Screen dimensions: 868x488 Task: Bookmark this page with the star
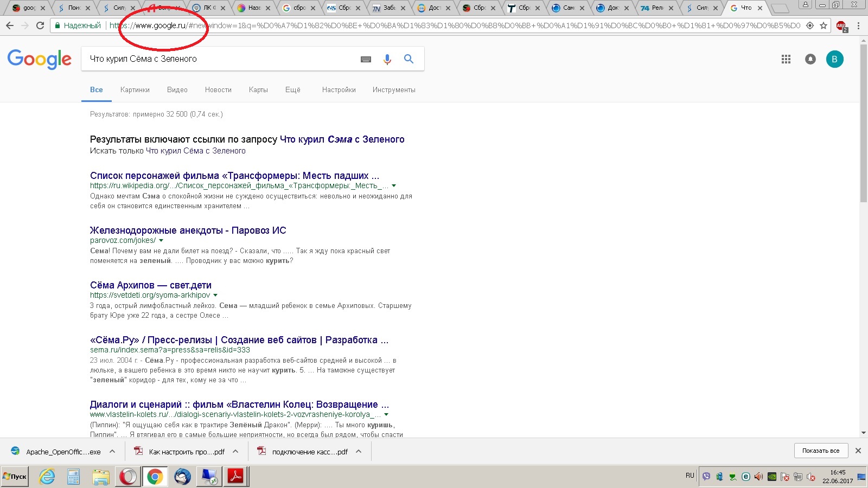(824, 25)
